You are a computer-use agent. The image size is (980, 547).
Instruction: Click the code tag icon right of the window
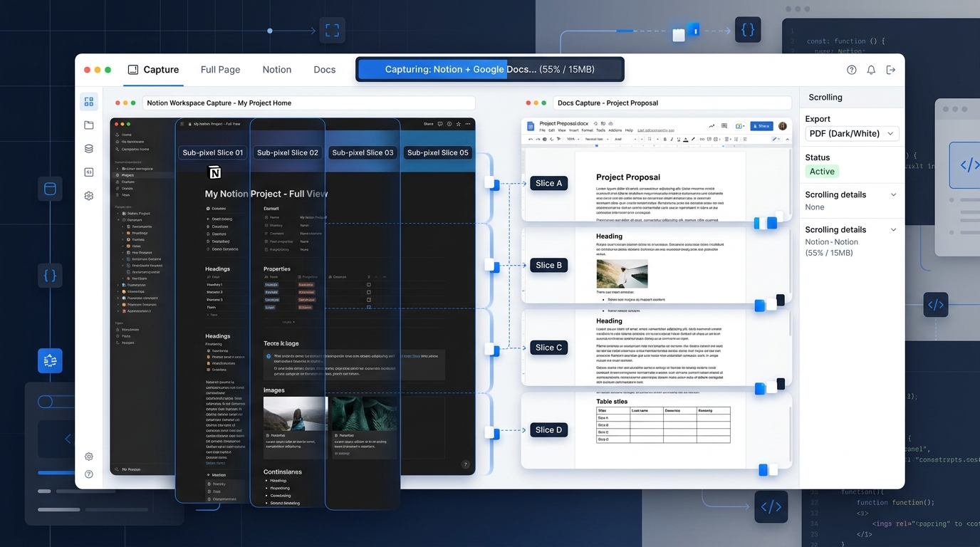click(x=936, y=305)
